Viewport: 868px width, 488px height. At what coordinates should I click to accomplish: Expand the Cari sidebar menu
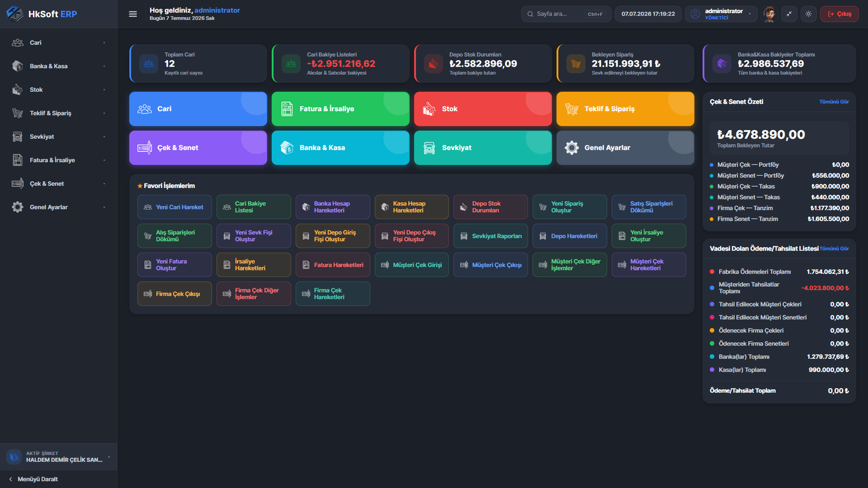coord(59,43)
